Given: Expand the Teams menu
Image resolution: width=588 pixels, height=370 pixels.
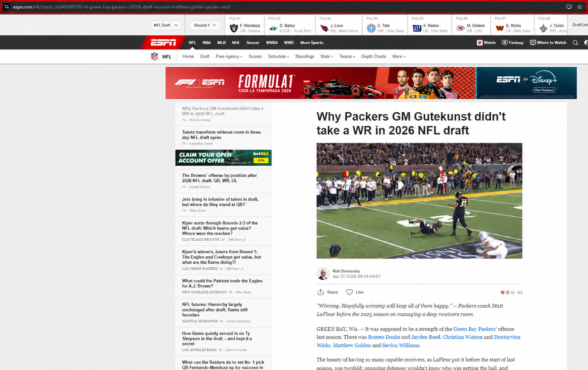Looking at the screenshot, I should 347,57.
